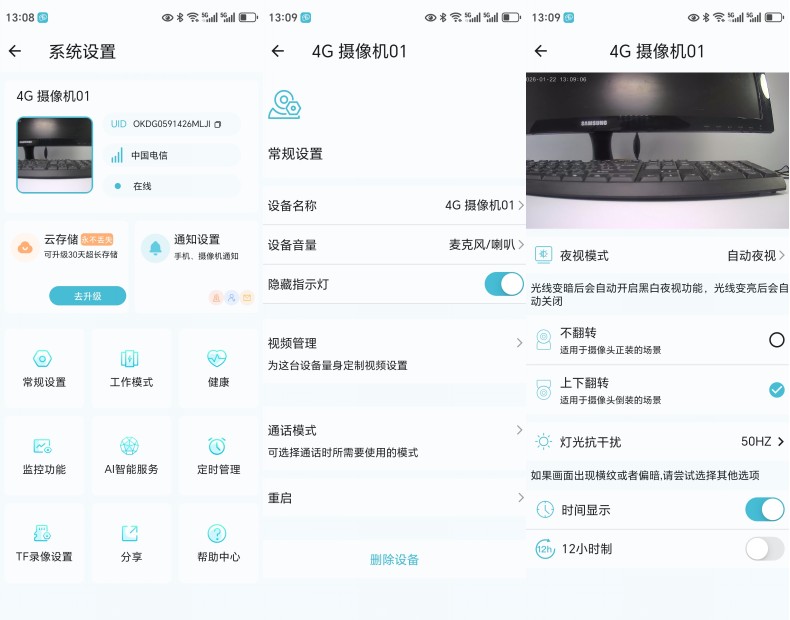Click the 去升级 button
The width and height of the screenshot is (790, 620).
(x=88, y=296)
